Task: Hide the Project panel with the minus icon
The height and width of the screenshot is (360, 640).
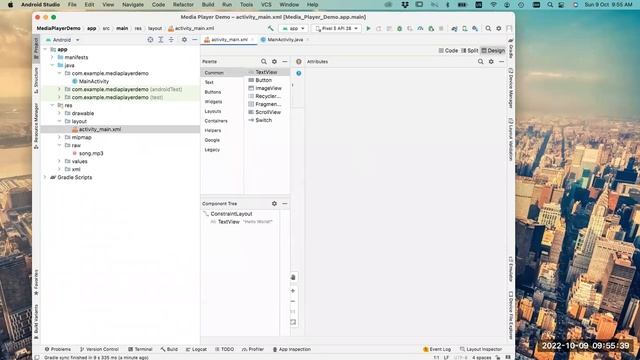Action: tap(195, 40)
